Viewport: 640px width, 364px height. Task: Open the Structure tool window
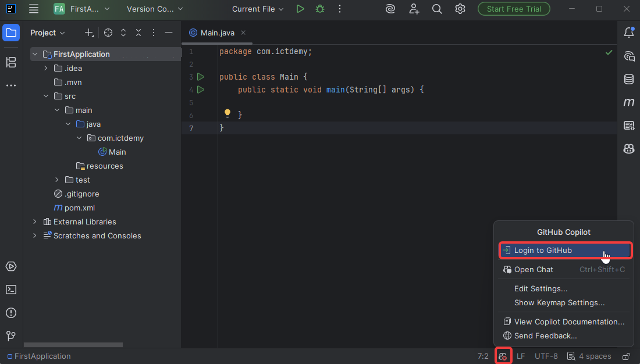pos(11,62)
